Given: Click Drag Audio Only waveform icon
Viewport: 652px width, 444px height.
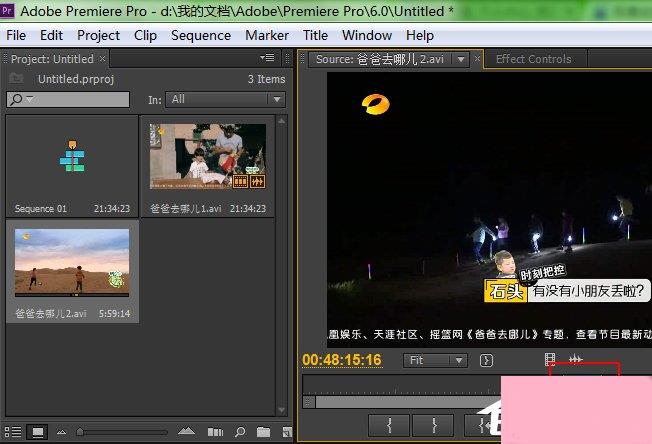Looking at the screenshot, I should coord(575,359).
